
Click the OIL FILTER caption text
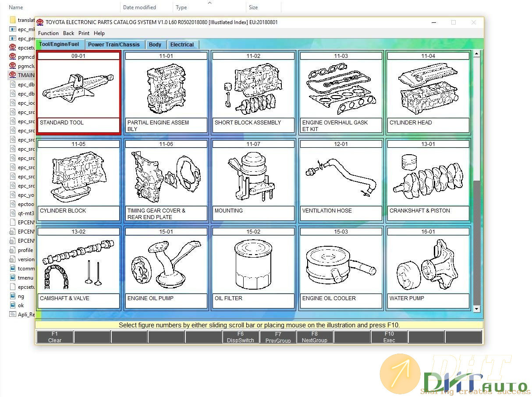click(228, 298)
